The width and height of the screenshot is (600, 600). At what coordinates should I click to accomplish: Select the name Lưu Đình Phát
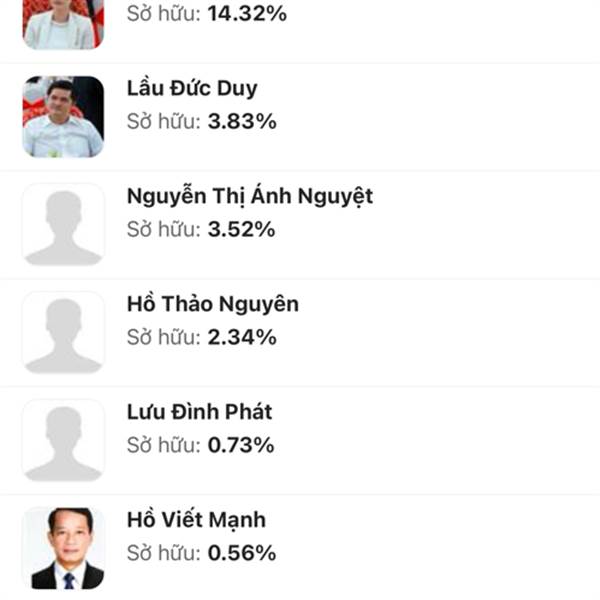click(x=199, y=412)
